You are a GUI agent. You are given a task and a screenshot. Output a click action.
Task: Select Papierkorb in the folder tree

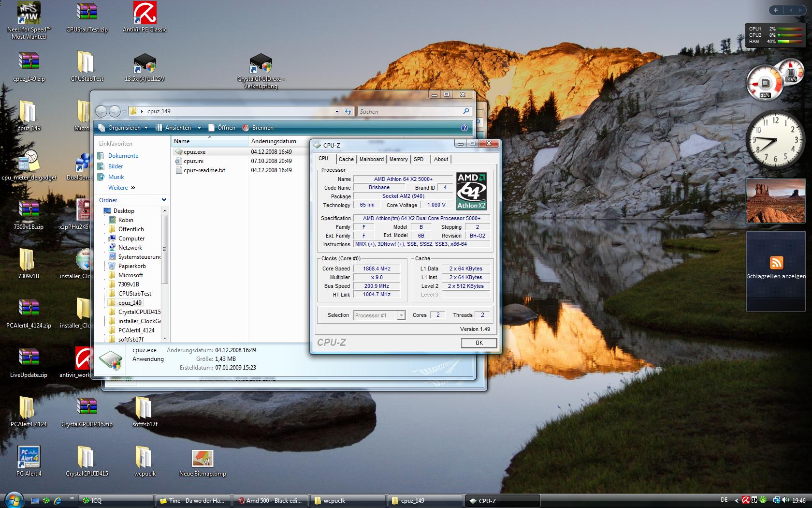(x=127, y=266)
